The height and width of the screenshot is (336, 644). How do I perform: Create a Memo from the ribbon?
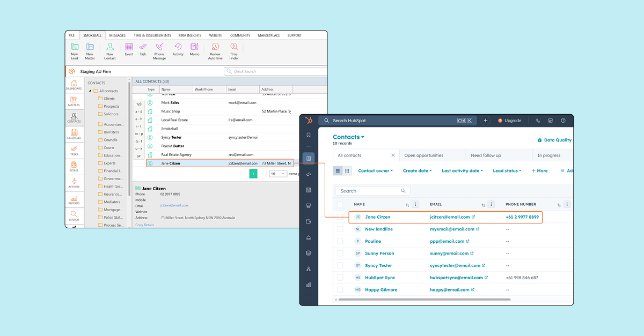point(194,49)
